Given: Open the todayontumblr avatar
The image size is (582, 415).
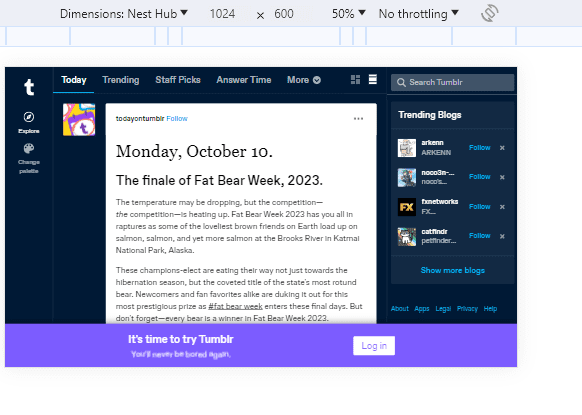Looking at the screenshot, I should tap(79, 120).
